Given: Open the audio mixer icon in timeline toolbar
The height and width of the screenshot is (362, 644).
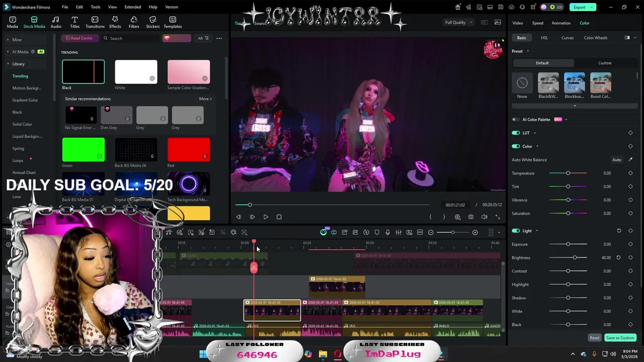Looking at the screenshot, I should tap(398, 232).
